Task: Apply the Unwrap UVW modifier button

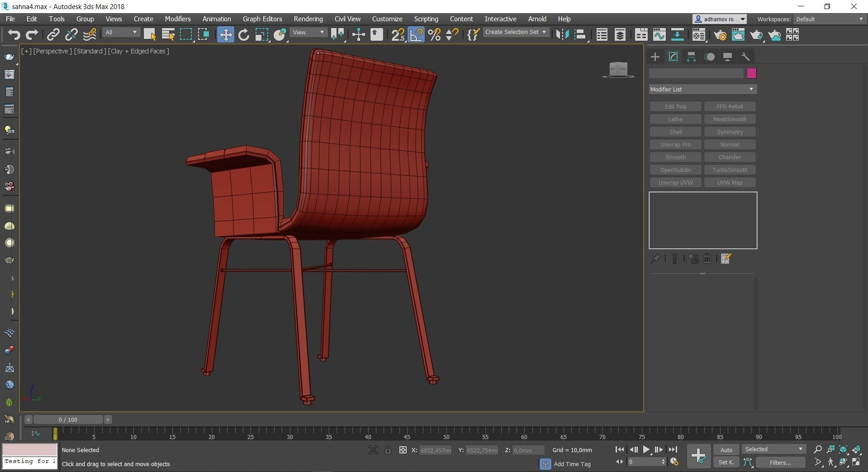Action: pos(675,182)
